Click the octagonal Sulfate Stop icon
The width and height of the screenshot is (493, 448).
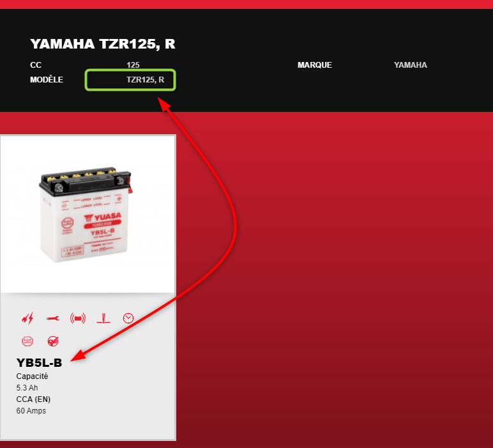pyautogui.click(x=27, y=341)
